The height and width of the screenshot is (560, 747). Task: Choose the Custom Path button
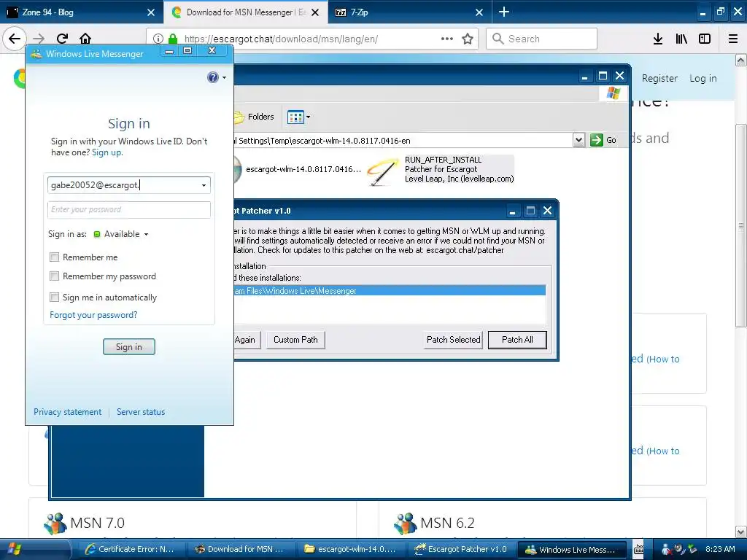[x=295, y=340]
